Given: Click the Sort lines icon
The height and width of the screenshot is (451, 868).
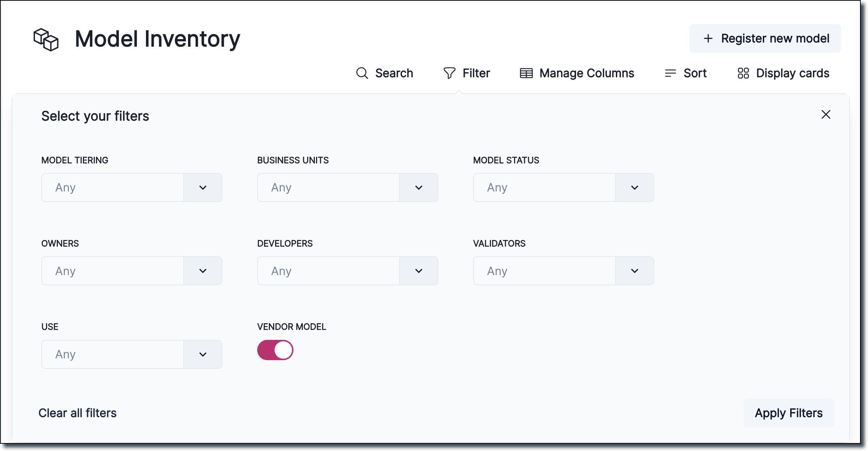Looking at the screenshot, I should (x=670, y=73).
